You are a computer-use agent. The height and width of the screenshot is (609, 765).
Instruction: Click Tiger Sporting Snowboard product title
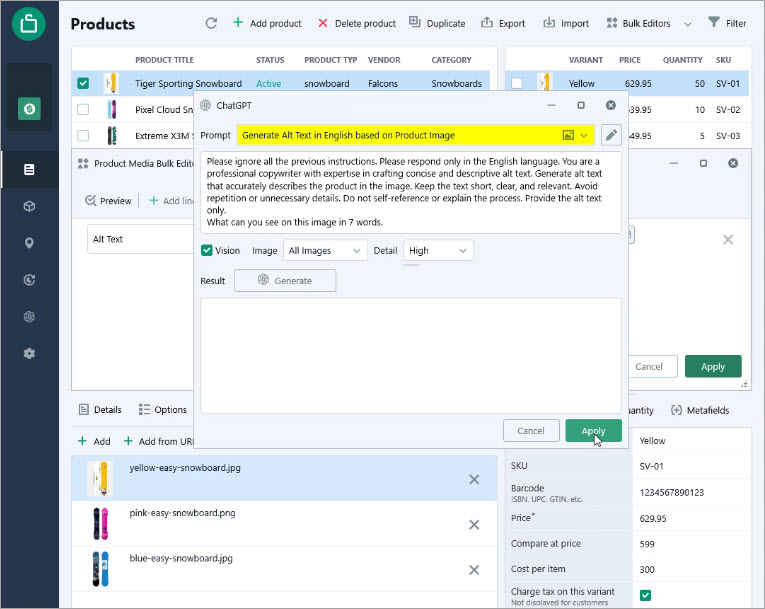pyautogui.click(x=188, y=83)
